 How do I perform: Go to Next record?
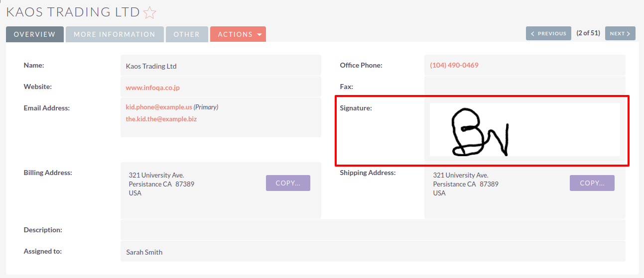click(x=620, y=33)
